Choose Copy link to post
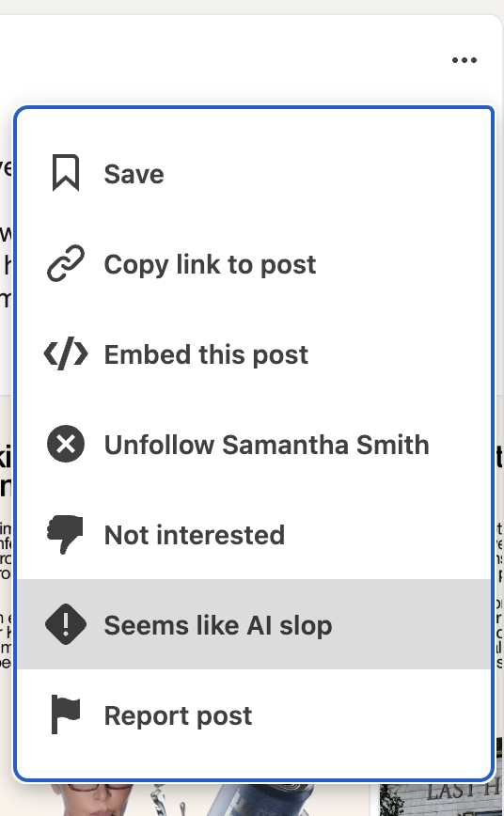 pyautogui.click(x=254, y=264)
